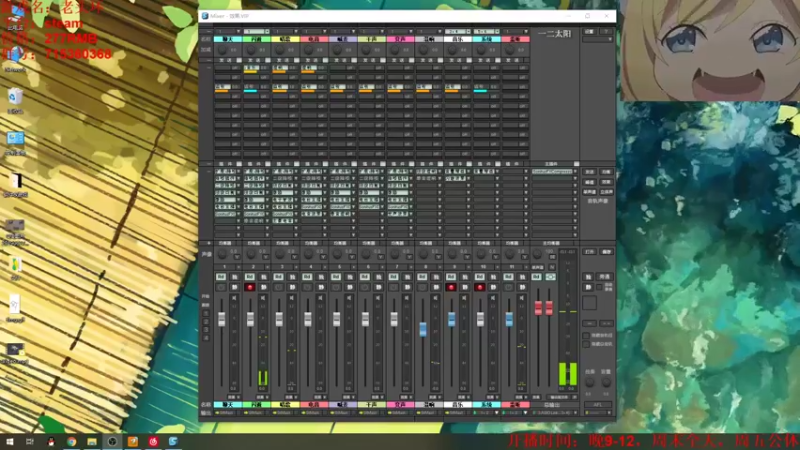Open the EQ header of channel 1

(225, 243)
